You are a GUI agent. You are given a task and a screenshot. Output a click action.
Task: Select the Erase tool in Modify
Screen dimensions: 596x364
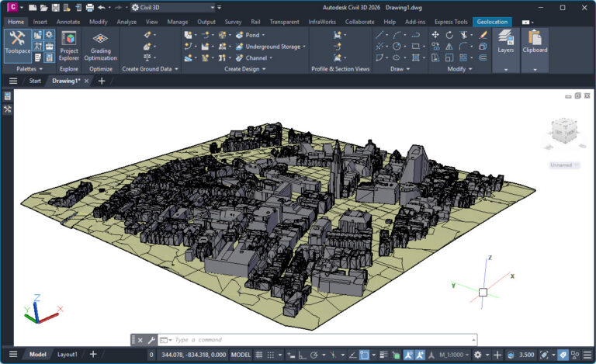tap(483, 35)
